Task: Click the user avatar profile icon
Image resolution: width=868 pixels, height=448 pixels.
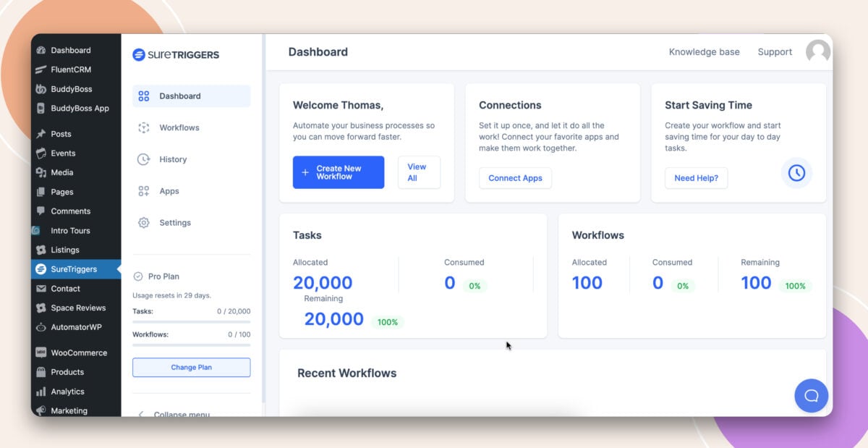Action: point(817,52)
